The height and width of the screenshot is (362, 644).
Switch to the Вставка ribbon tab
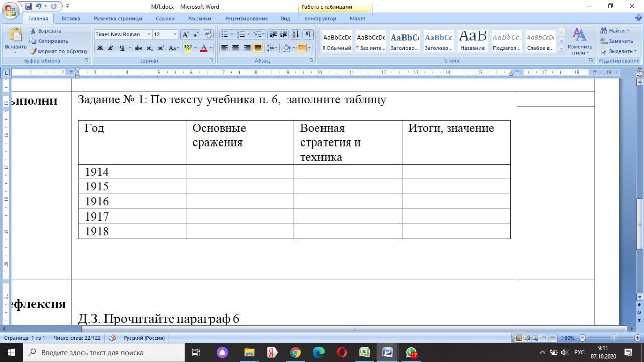click(x=71, y=19)
